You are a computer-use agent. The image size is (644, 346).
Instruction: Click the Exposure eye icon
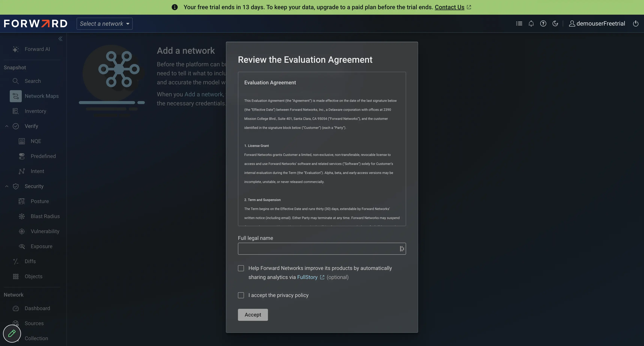tap(22, 246)
